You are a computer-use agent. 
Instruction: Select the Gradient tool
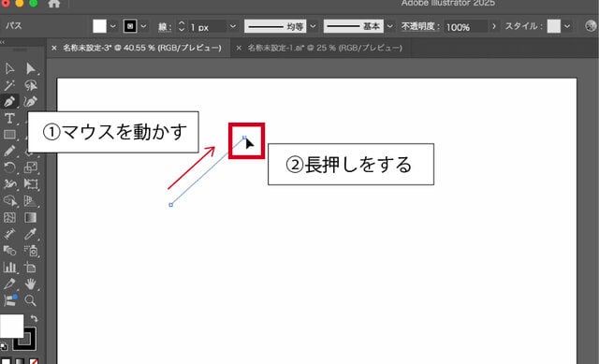pos(30,217)
